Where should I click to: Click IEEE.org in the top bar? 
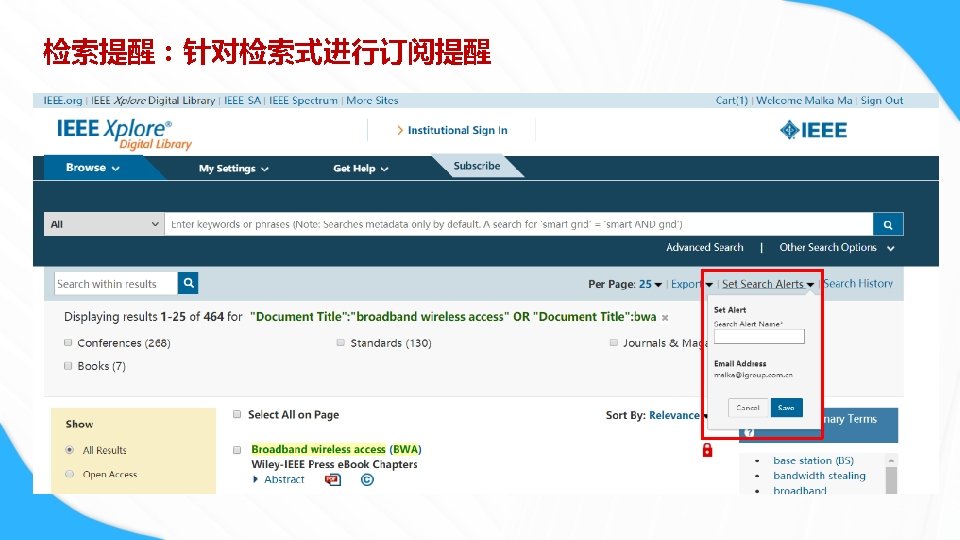tap(62, 100)
